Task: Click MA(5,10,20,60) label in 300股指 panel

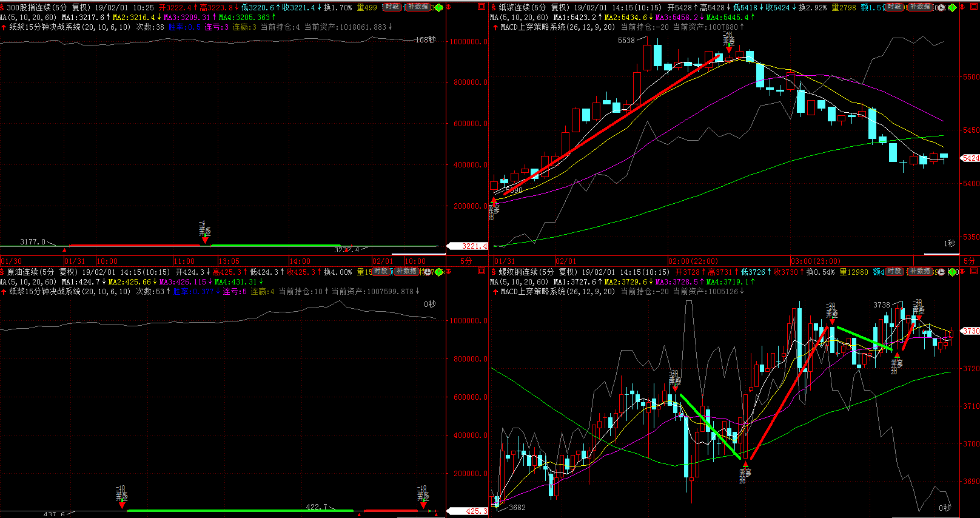Action: point(28,17)
